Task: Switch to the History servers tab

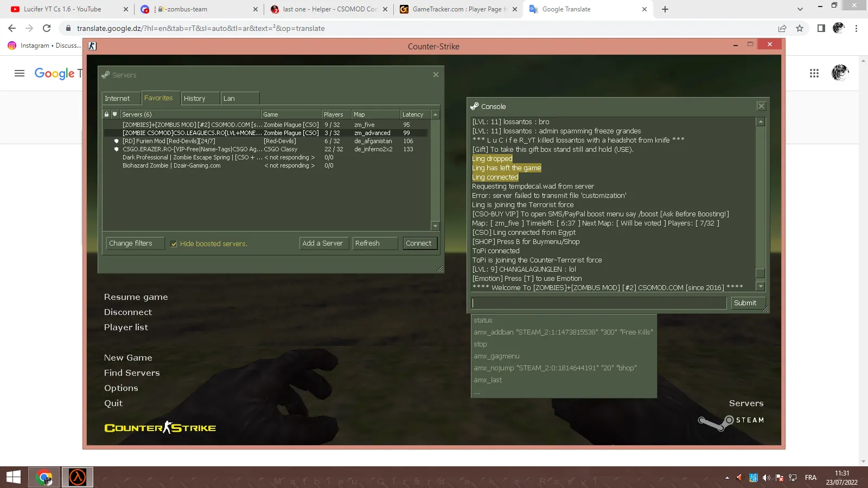Action: click(x=200, y=98)
